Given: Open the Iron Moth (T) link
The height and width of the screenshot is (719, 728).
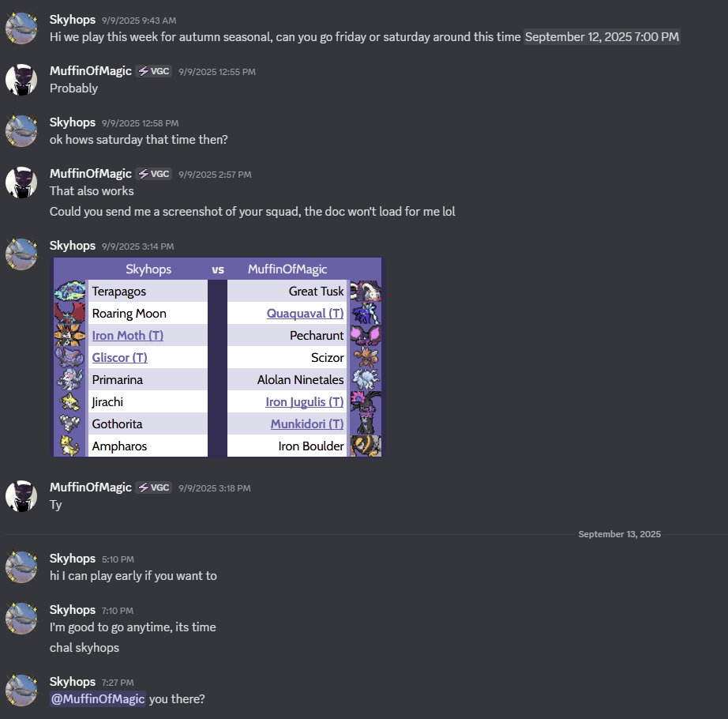Looking at the screenshot, I should tap(128, 335).
